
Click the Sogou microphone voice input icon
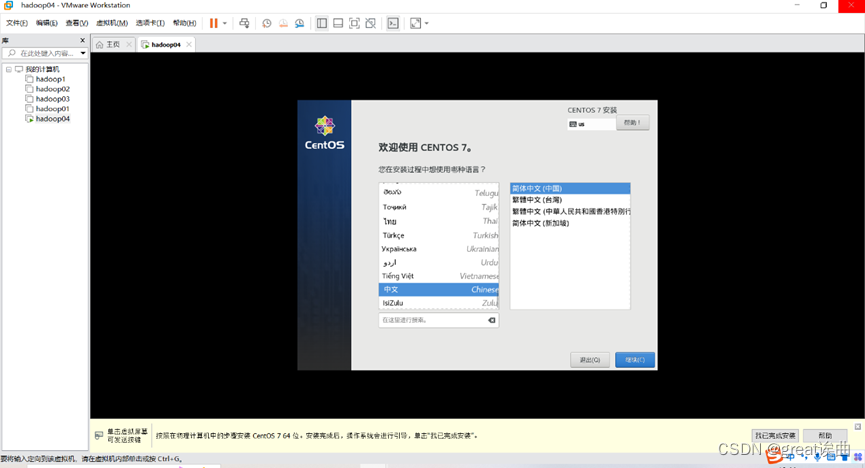click(x=818, y=457)
